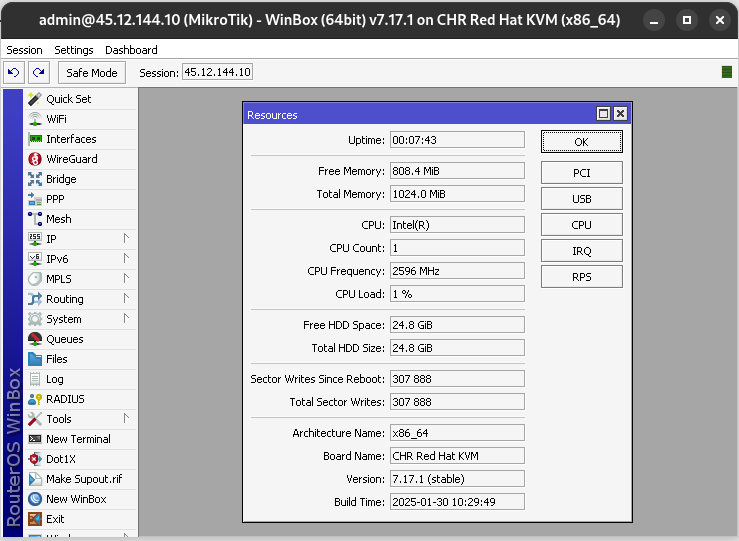Click the RADIUS icon in sidebar
739x541 pixels.
35,399
